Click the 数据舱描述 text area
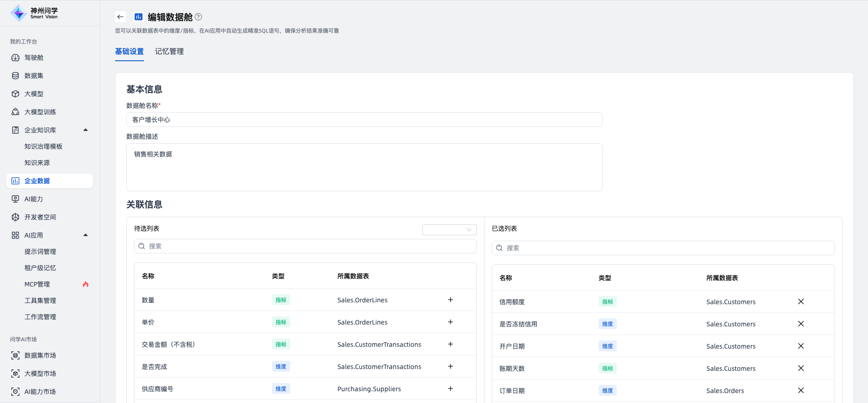 364,167
